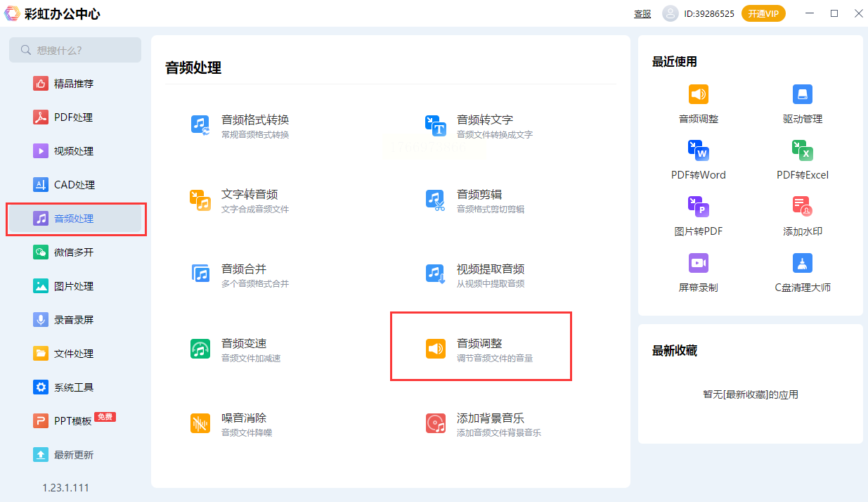Click the user avatar in title bar
Viewport: 868px width, 502px height.
click(671, 13)
